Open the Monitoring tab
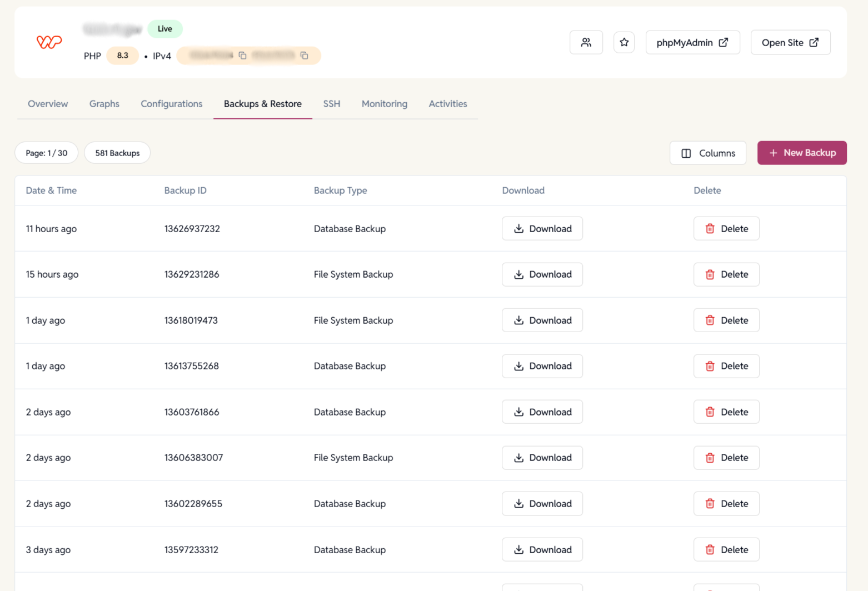 pyautogui.click(x=384, y=104)
